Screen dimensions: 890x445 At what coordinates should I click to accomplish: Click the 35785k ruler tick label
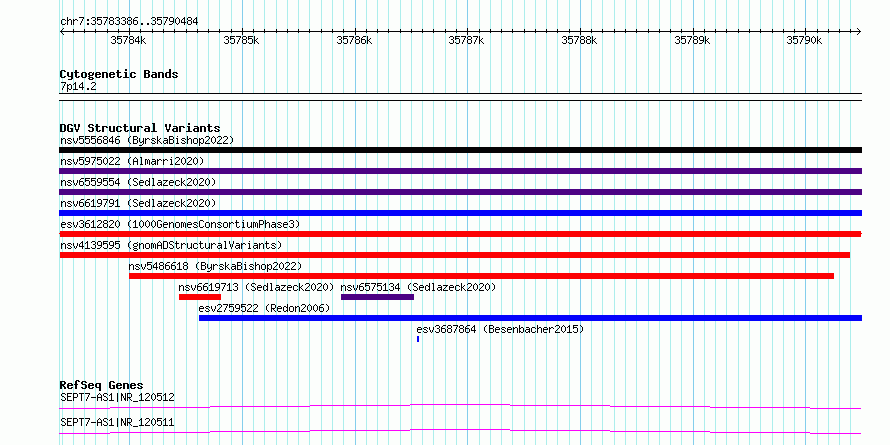point(241,40)
